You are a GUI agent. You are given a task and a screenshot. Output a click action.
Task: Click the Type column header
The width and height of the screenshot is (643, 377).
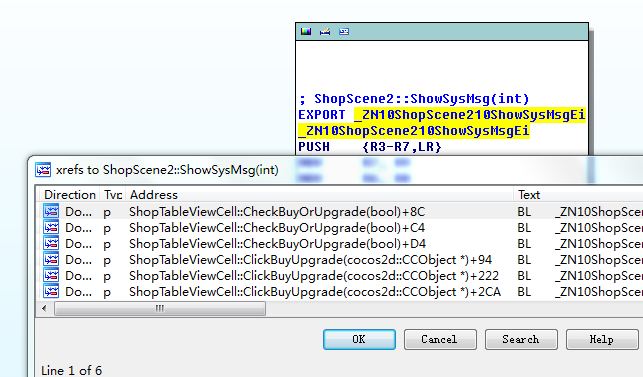click(113, 194)
